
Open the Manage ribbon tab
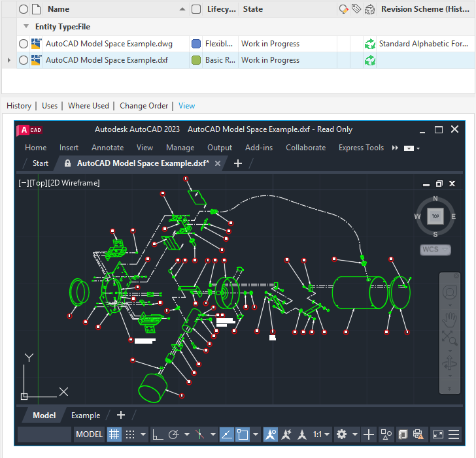[x=180, y=148]
